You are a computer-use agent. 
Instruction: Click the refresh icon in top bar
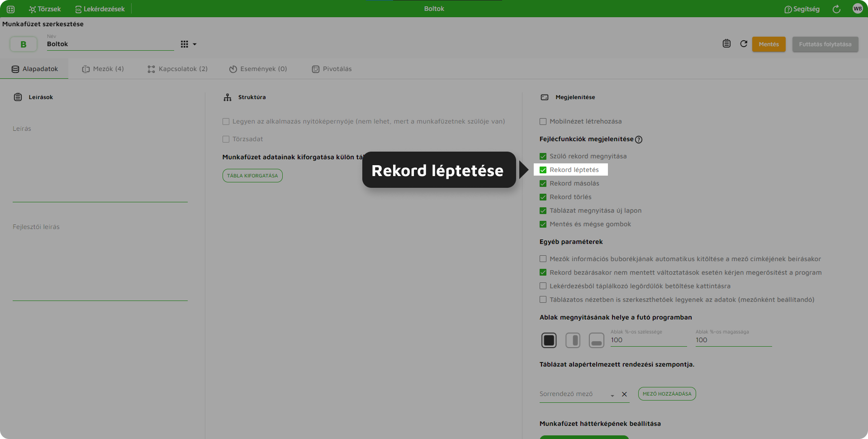pos(836,9)
